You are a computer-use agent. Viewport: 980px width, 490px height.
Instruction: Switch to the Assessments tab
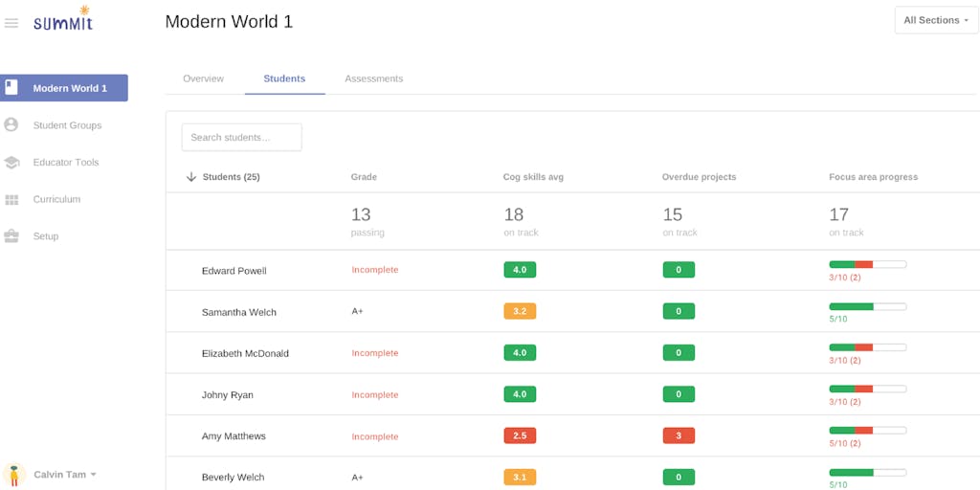click(x=373, y=78)
